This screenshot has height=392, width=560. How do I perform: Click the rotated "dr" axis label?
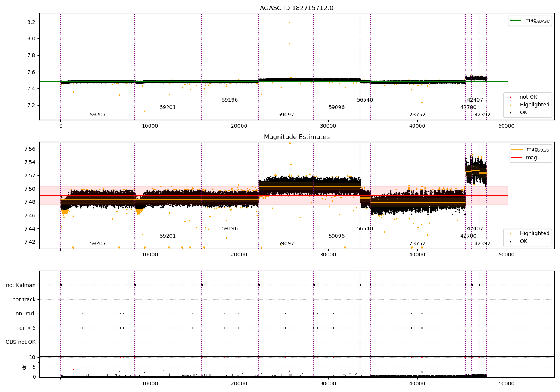[24, 367]
